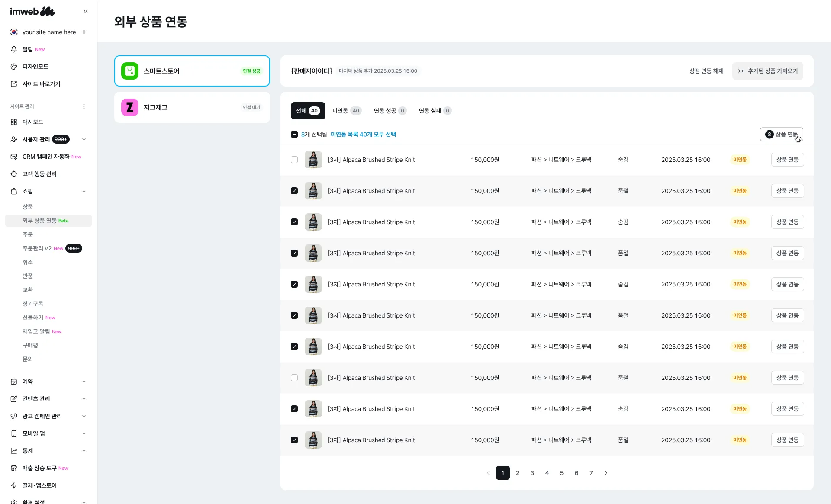Go to pagination page 3

[532, 473]
